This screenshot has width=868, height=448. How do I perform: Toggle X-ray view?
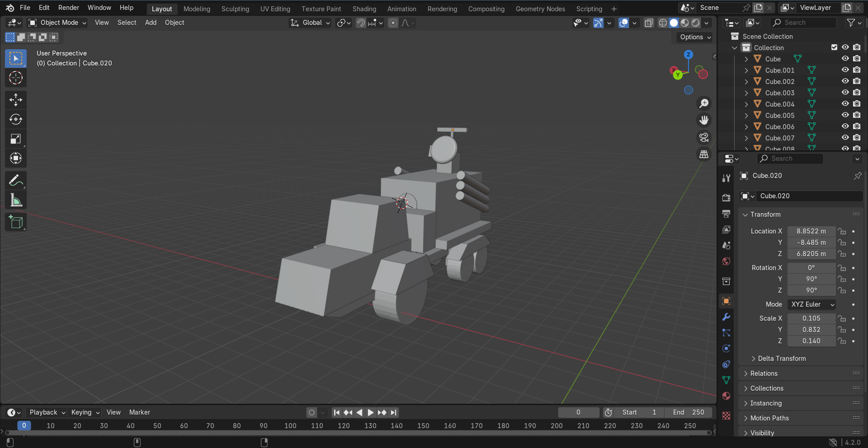(649, 23)
